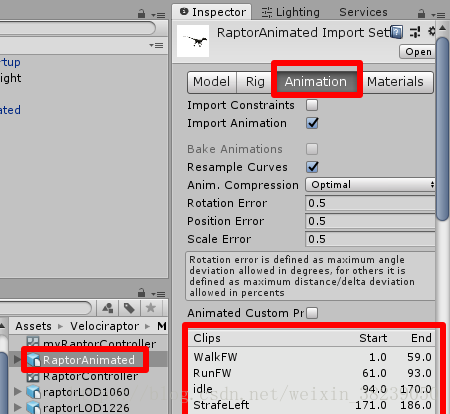Select the StrafeLeft clip

[x=312, y=405]
